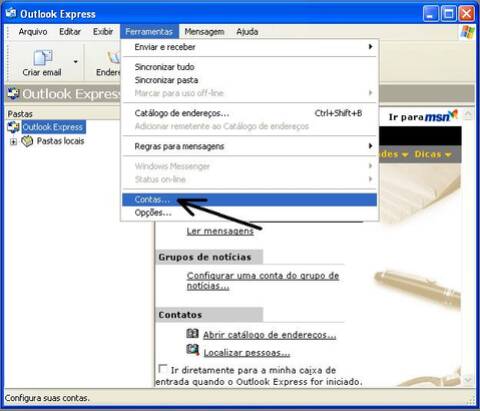Open Catálogo de endereços menu entry
This screenshot has width=480, height=411.
coord(249,113)
